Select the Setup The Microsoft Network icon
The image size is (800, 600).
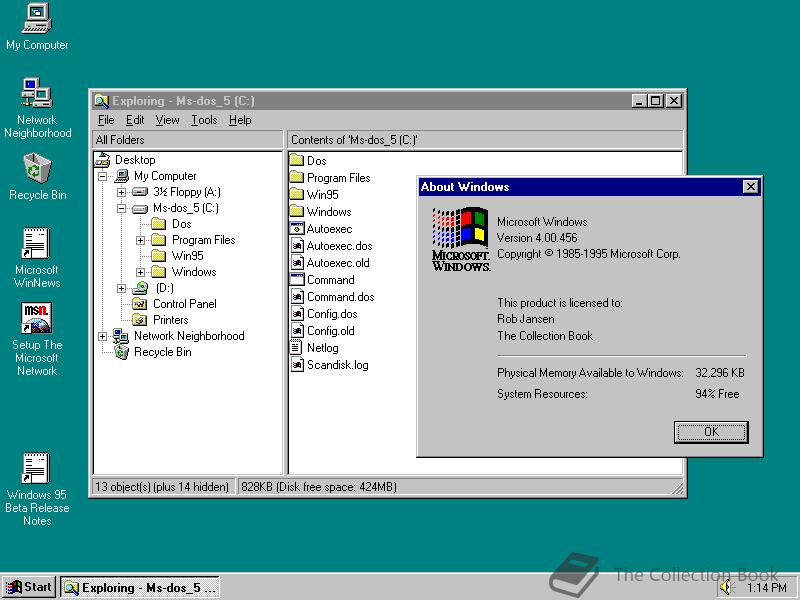[36, 318]
